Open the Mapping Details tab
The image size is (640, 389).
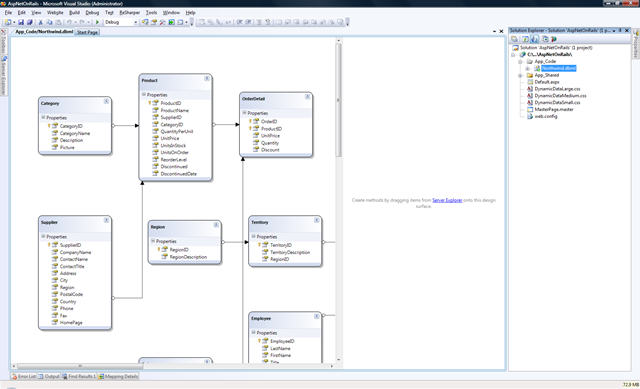tap(118, 376)
